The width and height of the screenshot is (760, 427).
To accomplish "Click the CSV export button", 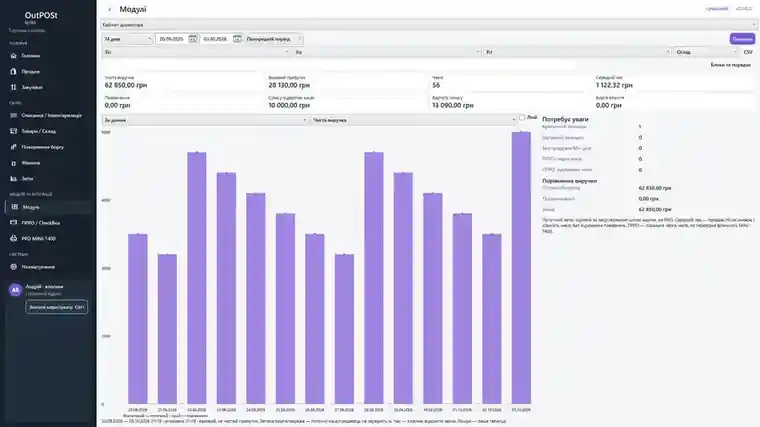I will tap(748, 52).
